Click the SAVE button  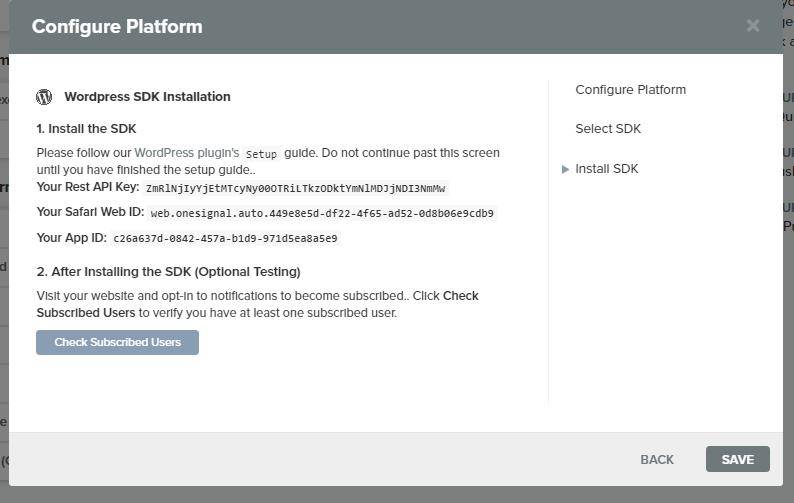(x=738, y=459)
